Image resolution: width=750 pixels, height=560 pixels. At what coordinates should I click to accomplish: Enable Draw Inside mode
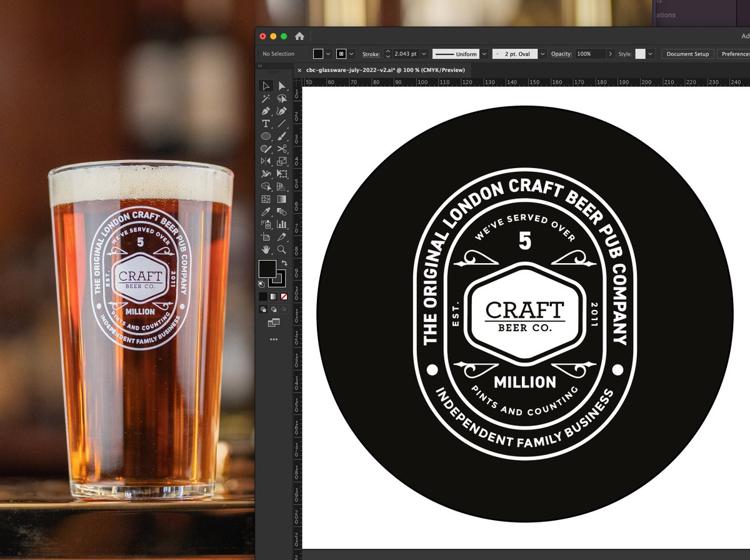point(284,308)
